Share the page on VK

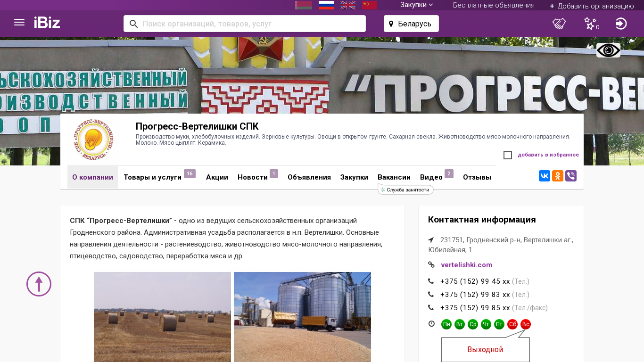[545, 176]
